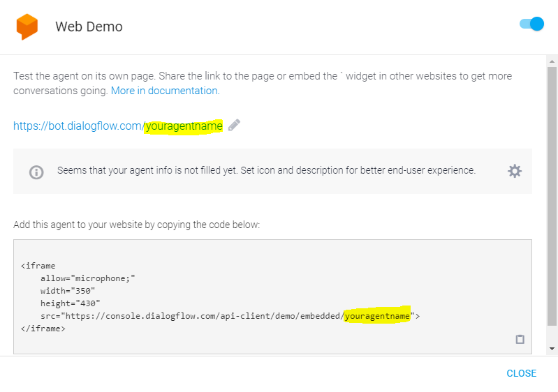Image resolution: width=558 pixels, height=392 pixels.
Task: Toggle the Web Demo integration switch
Action: pyautogui.click(x=531, y=24)
